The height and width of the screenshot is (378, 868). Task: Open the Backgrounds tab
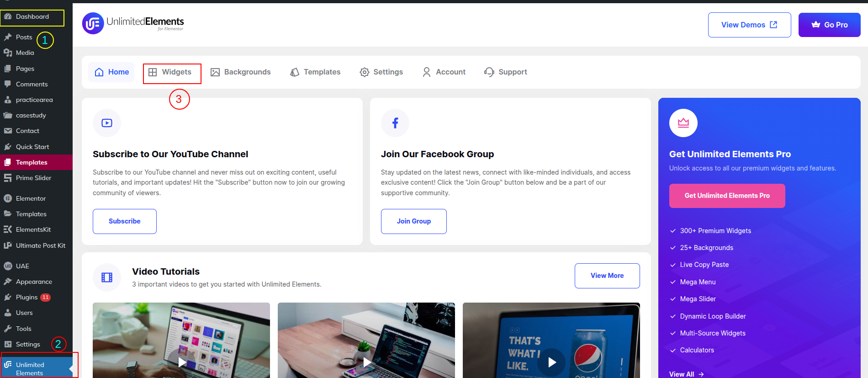click(x=241, y=72)
